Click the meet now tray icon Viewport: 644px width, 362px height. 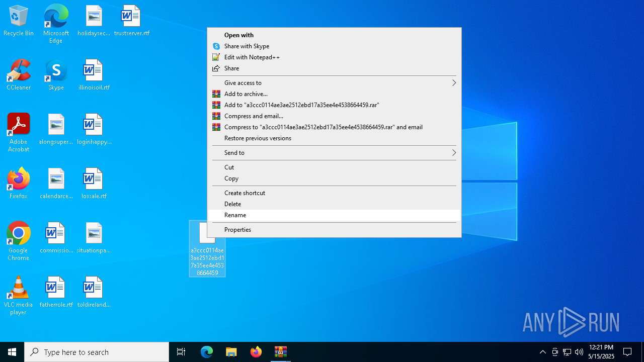point(555,352)
